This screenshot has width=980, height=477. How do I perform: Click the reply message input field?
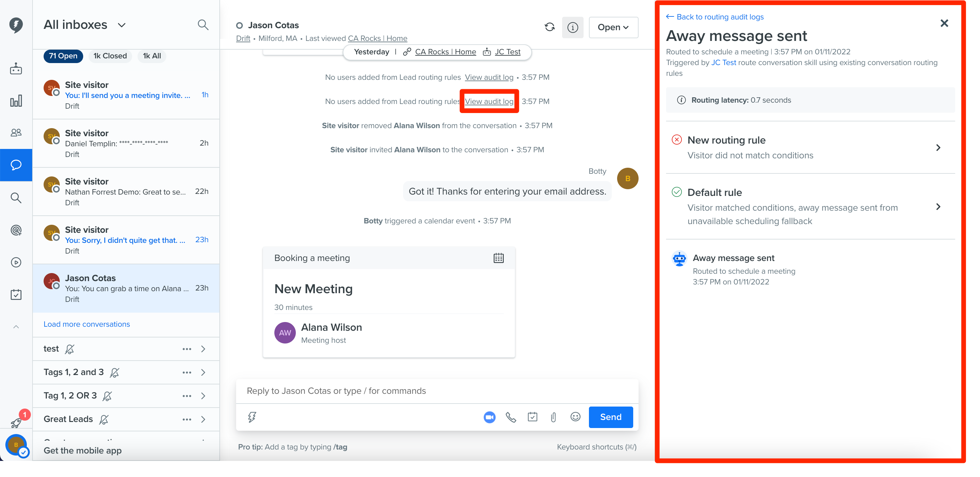coord(437,391)
